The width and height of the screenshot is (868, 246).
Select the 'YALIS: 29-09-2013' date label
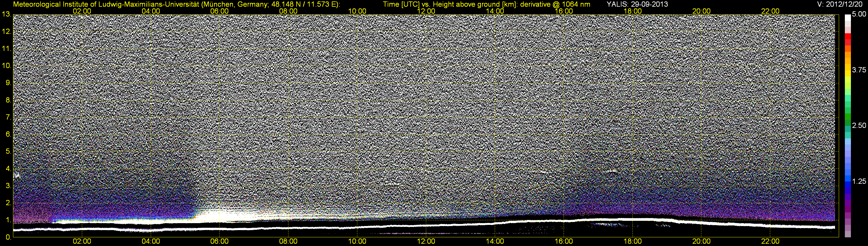(x=637, y=4)
